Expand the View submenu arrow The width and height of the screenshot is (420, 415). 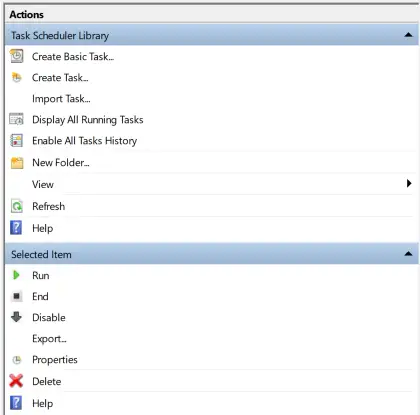click(x=409, y=183)
